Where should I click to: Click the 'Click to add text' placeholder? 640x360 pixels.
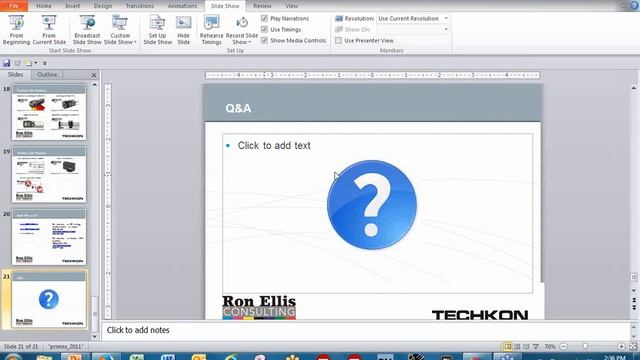click(x=274, y=146)
